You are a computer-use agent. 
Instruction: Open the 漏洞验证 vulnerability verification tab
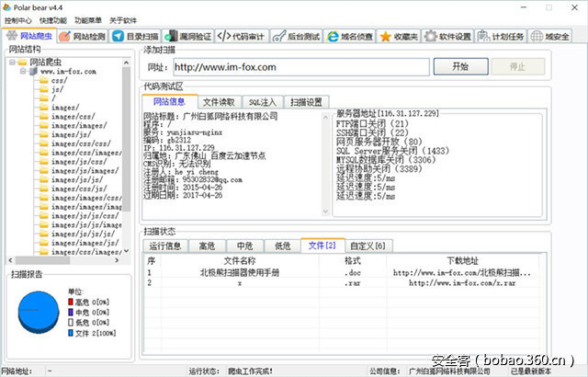click(x=188, y=37)
